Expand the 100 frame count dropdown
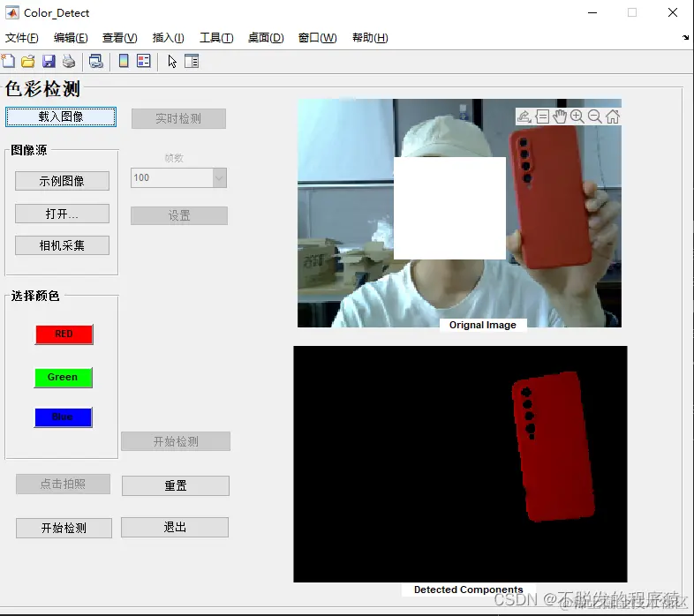694x616 pixels. tap(220, 178)
